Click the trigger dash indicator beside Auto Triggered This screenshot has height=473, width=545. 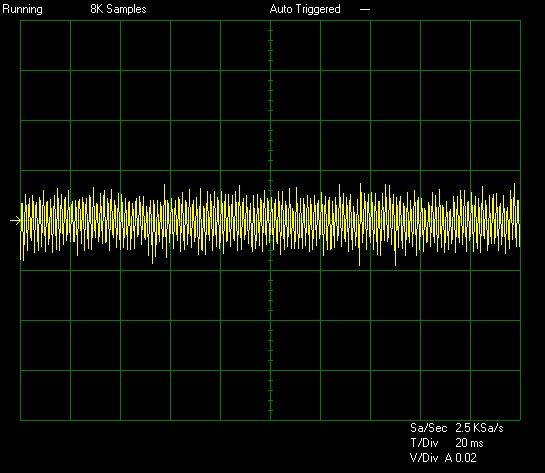tap(365, 10)
